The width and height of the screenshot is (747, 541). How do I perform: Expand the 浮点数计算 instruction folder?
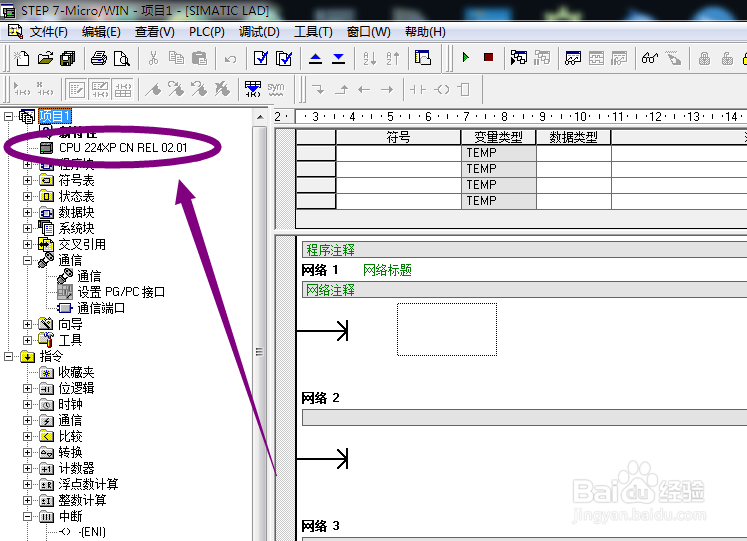coord(28,484)
